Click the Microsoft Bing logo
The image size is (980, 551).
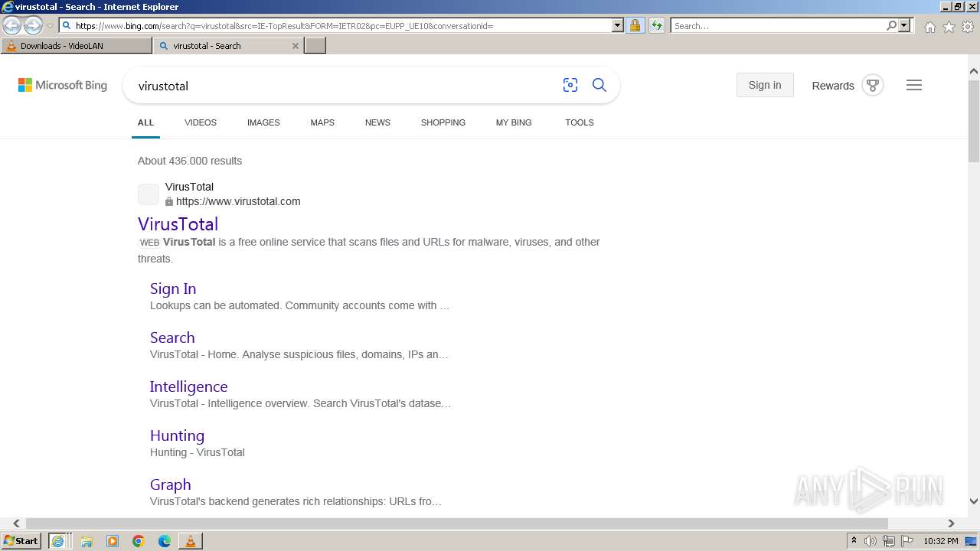tap(63, 85)
